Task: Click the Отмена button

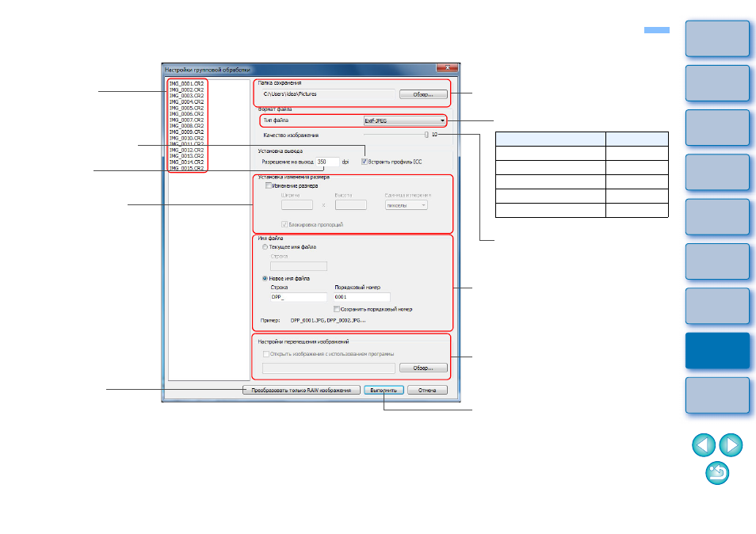Action: [x=427, y=391]
